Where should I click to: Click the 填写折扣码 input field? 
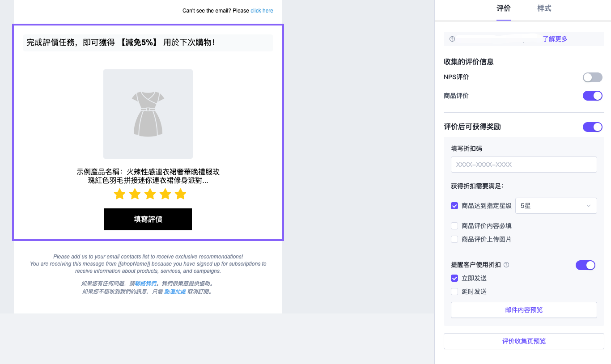[524, 165]
